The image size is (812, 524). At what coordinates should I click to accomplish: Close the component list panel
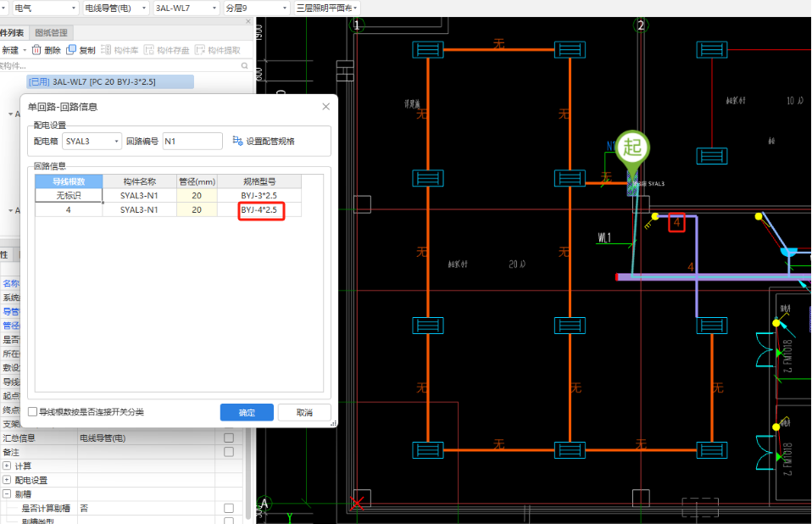pos(248,21)
